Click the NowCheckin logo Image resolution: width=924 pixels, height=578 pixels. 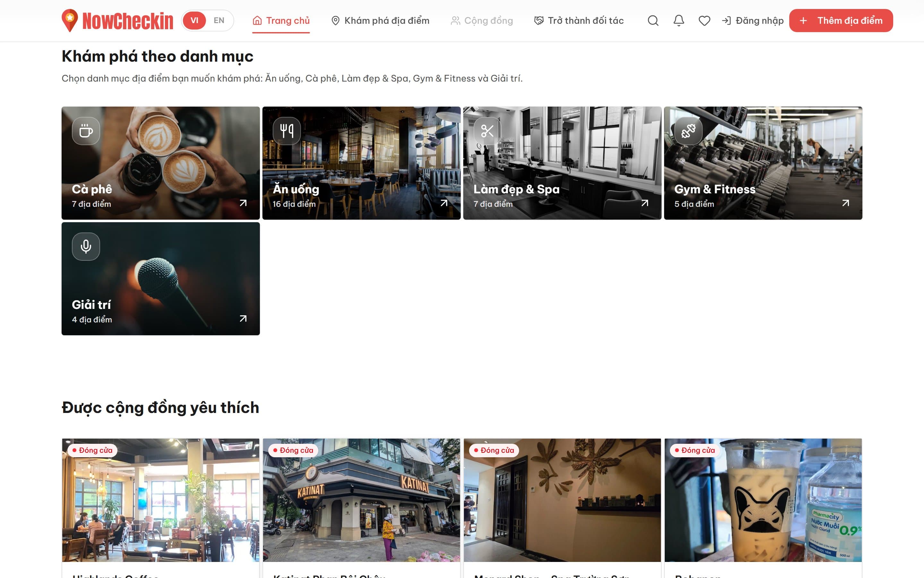pyautogui.click(x=117, y=21)
